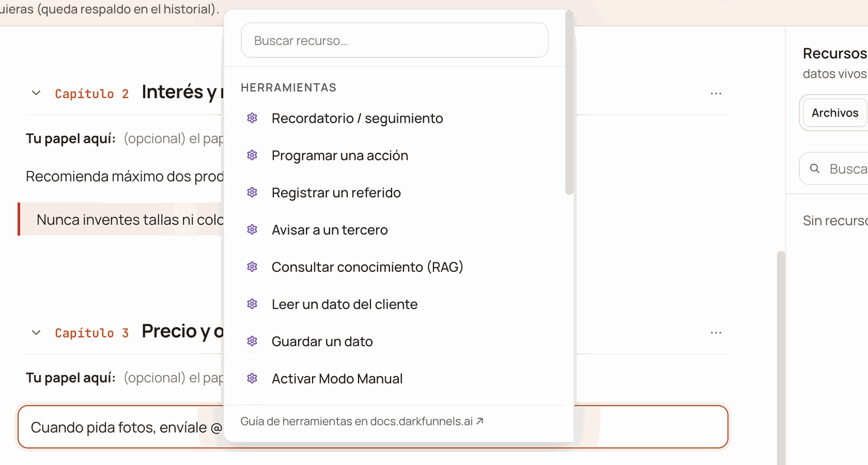The width and height of the screenshot is (868, 465).
Task: Click the 'Sin recursos' empty message
Action: coord(835,221)
